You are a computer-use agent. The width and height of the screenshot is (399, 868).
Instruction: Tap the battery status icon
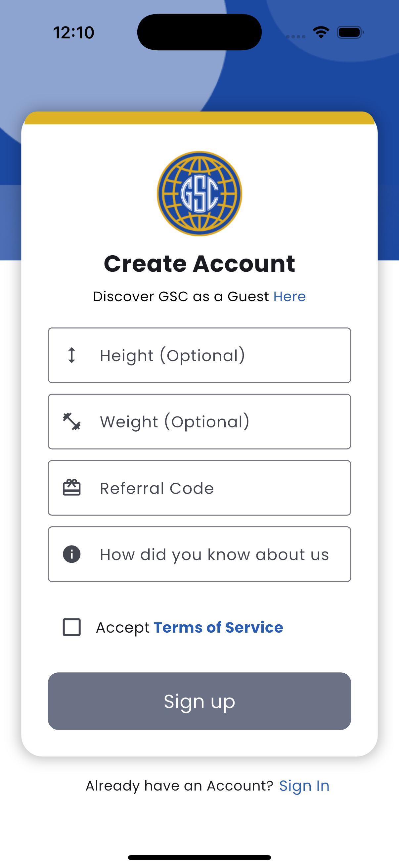point(350,32)
